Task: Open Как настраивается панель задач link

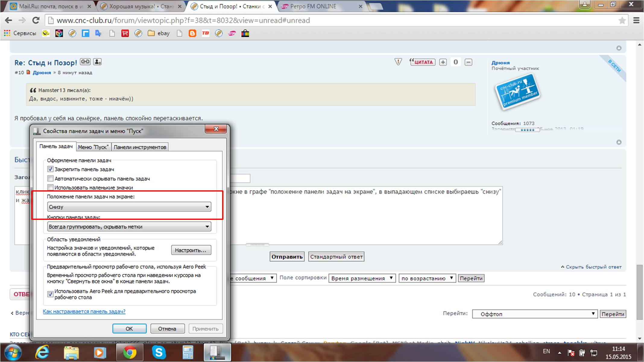Action: (x=84, y=311)
